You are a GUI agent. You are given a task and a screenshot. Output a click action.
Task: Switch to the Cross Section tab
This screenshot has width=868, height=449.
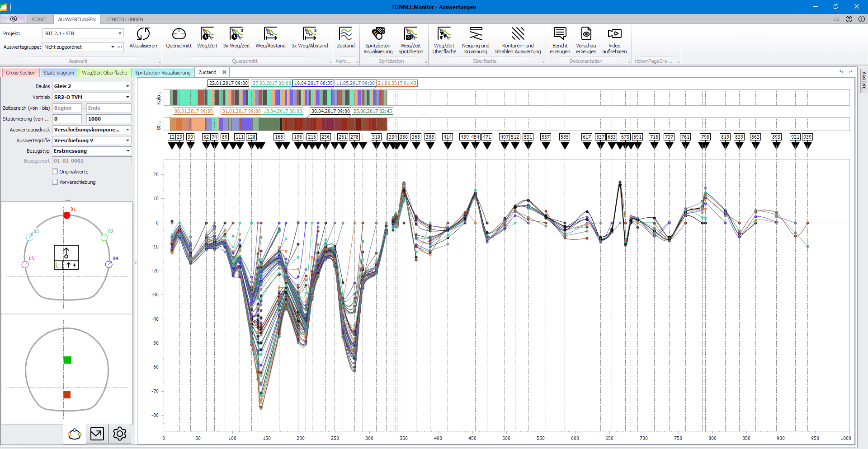pos(21,73)
